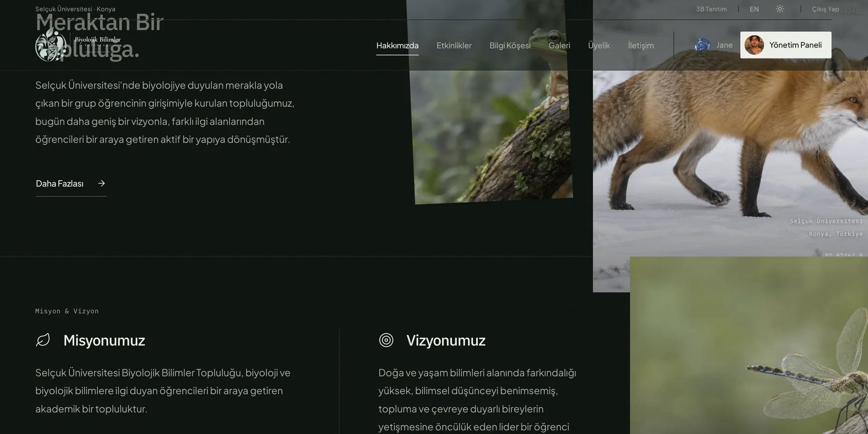Open the Hakkımızda menu item
The height and width of the screenshot is (434, 868).
[397, 46]
